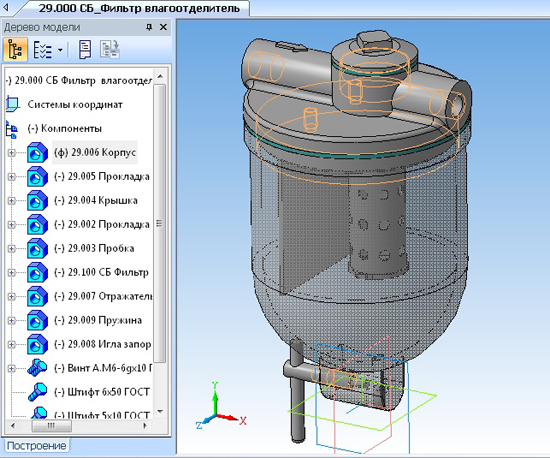The width and height of the screenshot is (550, 458).
Task: Expand the 29.006 Корпус node
Action: [12, 153]
